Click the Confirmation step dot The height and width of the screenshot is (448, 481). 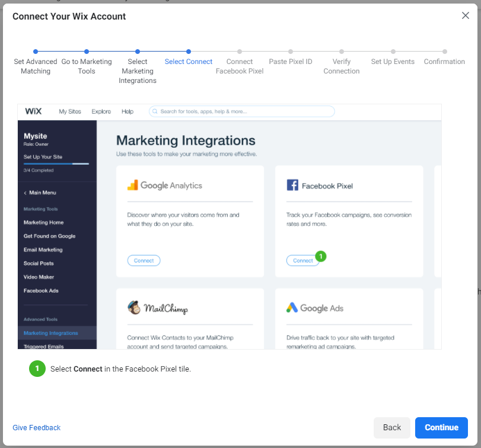pos(444,52)
